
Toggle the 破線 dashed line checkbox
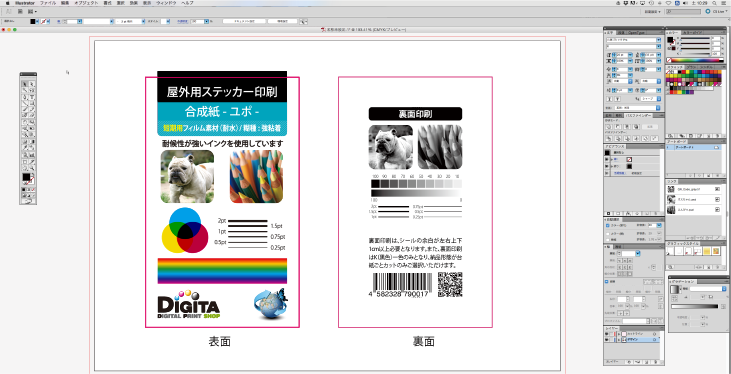click(x=607, y=282)
